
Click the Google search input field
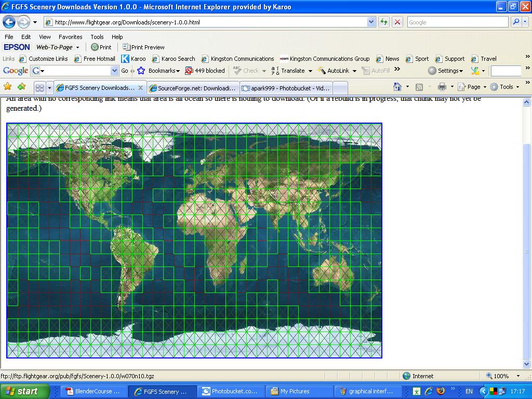[457, 22]
